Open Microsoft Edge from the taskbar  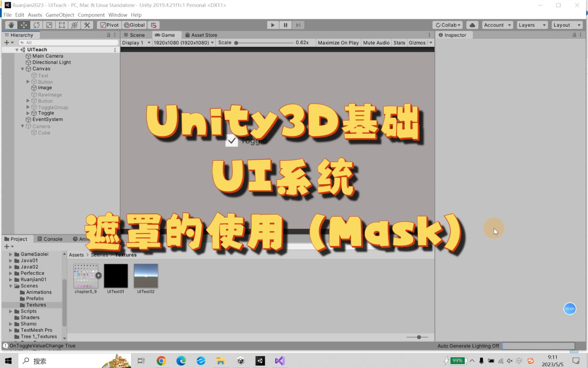point(181,361)
